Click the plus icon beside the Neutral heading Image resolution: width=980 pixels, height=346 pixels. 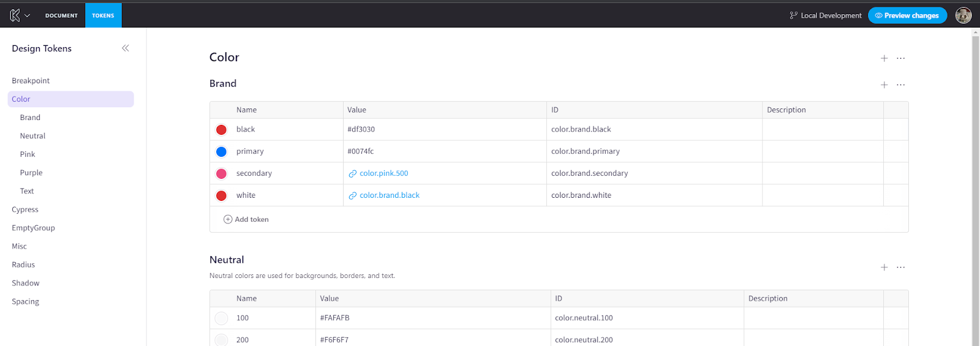(884, 267)
